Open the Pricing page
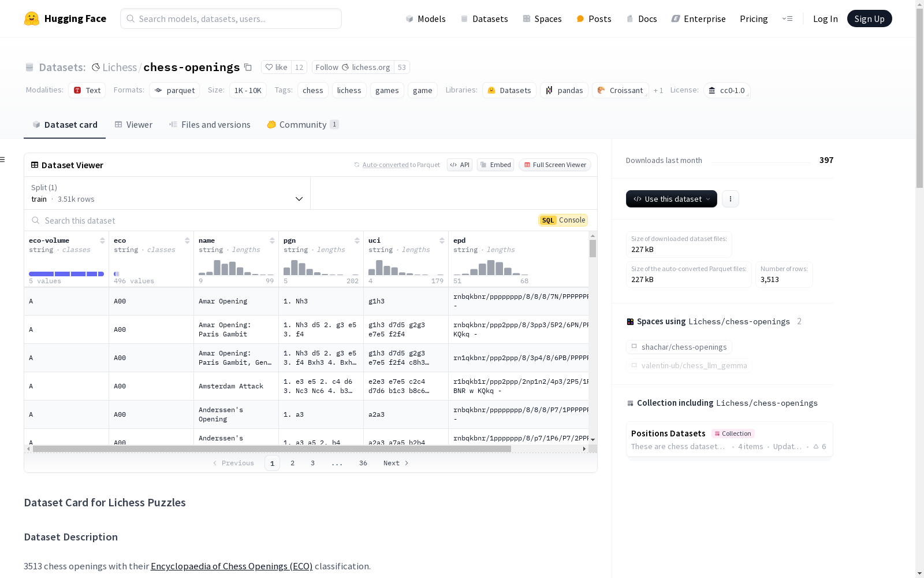The image size is (924, 578). pyautogui.click(x=754, y=18)
